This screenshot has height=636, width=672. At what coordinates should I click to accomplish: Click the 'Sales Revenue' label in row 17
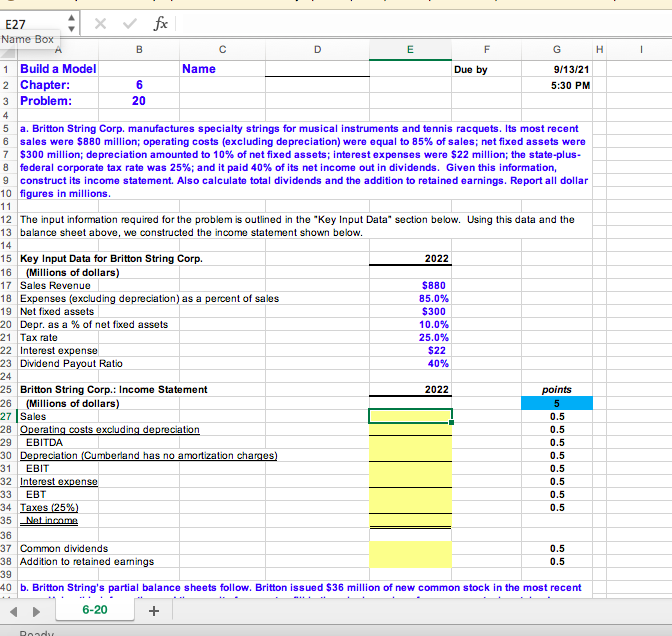pos(55,285)
